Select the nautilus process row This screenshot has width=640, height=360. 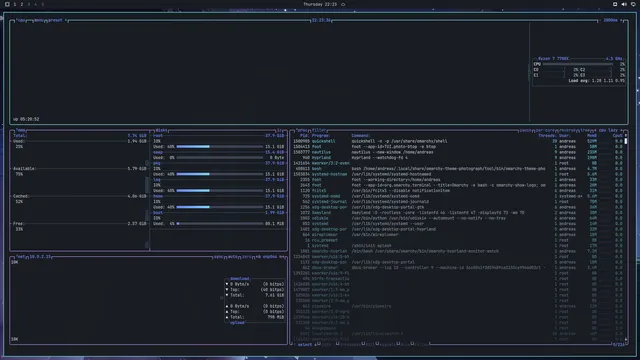coord(457,152)
